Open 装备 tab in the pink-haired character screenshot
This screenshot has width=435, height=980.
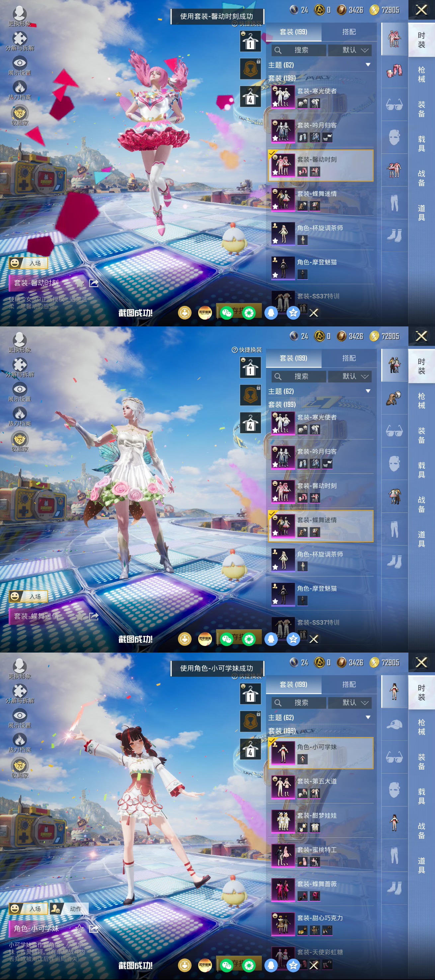[x=421, y=109]
